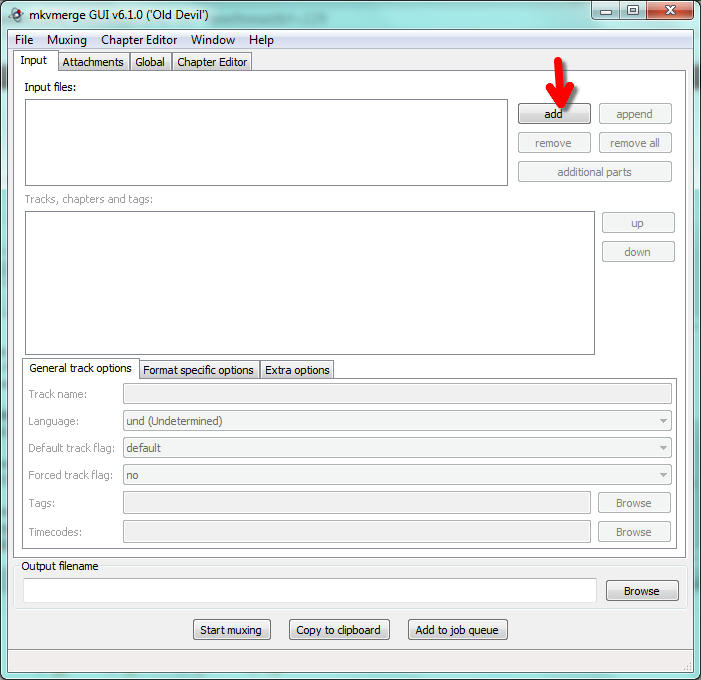Select the Tracks, chapters and tags list
Viewport: 701px width, 680px height.
tap(310, 283)
